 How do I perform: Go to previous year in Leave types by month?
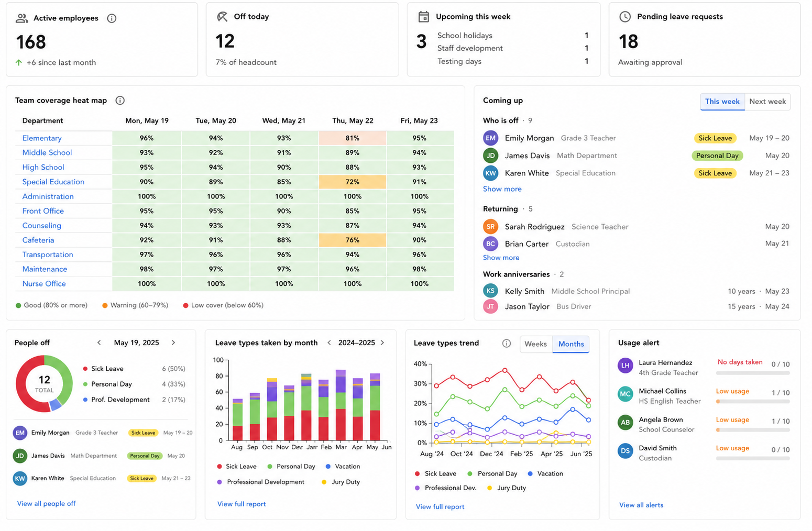tap(329, 342)
